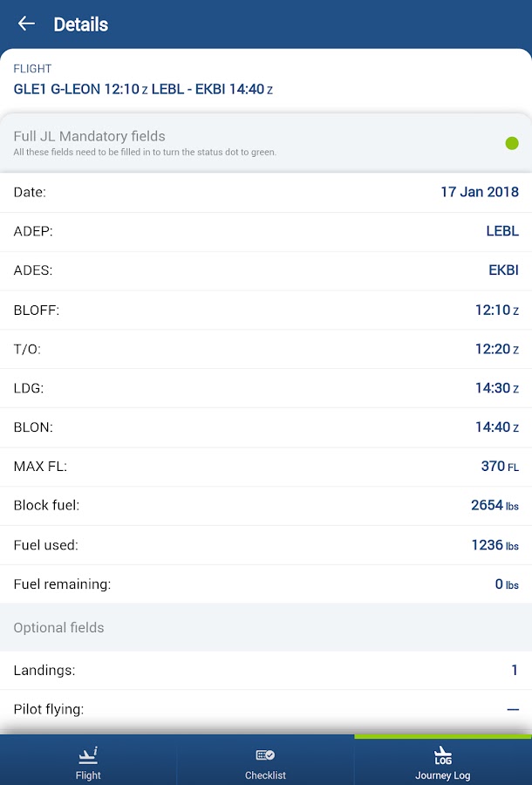Edit the T/O time 12:20
Image resolution: width=532 pixels, height=785 pixels.
click(x=496, y=349)
